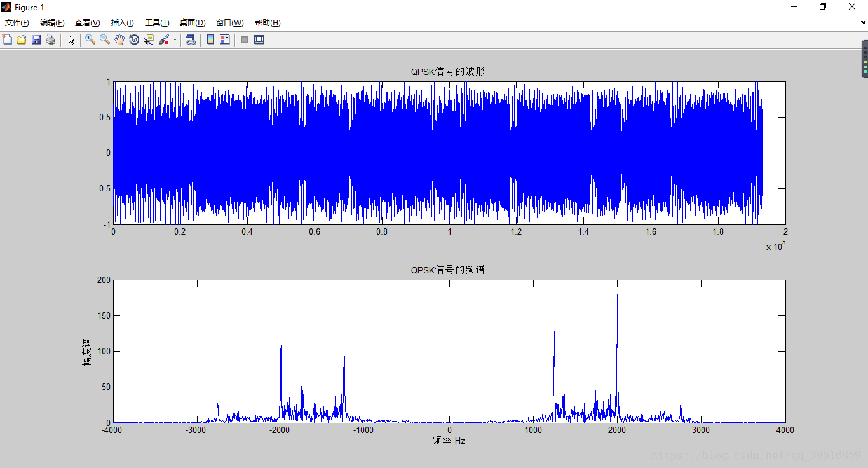Insert a legend from the toolbar

pos(225,39)
